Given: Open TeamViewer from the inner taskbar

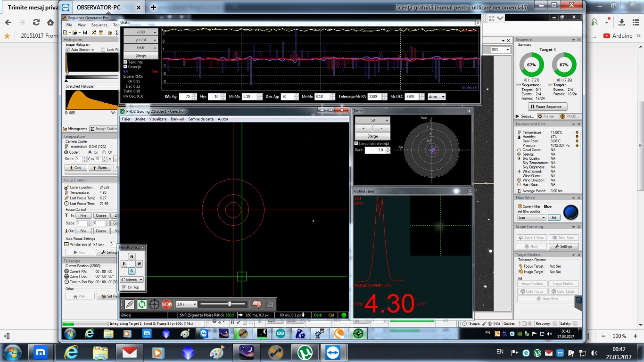Looking at the screenshot, I should tap(204, 334).
